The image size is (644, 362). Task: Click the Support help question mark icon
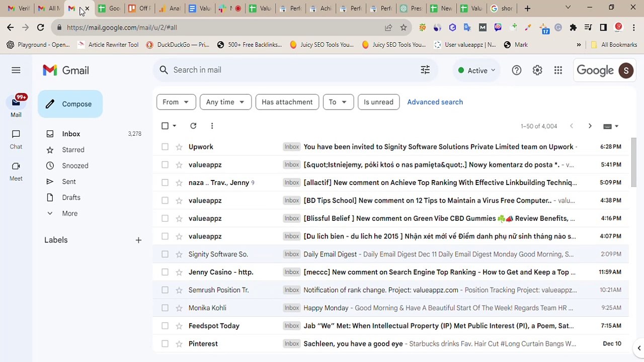tap(517, 70)
